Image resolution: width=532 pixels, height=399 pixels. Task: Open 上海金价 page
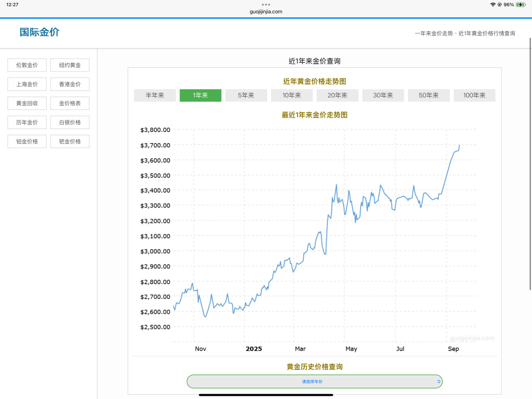click(27, 84)
